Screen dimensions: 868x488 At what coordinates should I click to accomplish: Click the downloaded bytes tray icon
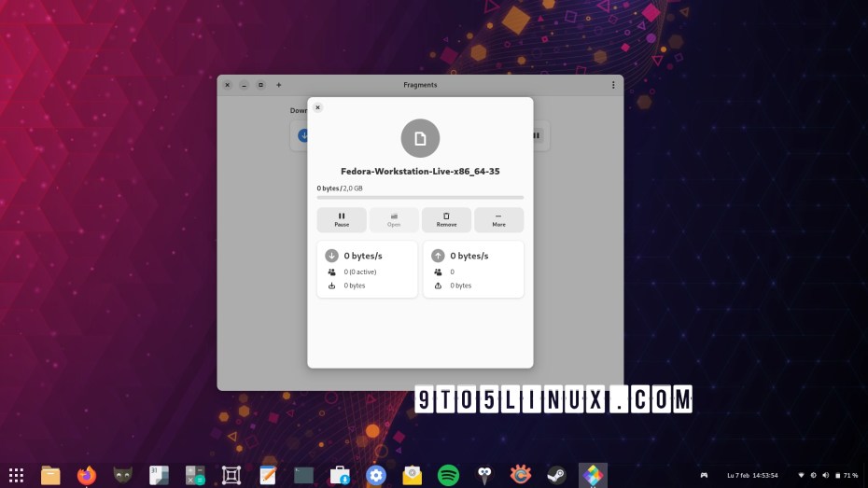click(x=331, y=286)
